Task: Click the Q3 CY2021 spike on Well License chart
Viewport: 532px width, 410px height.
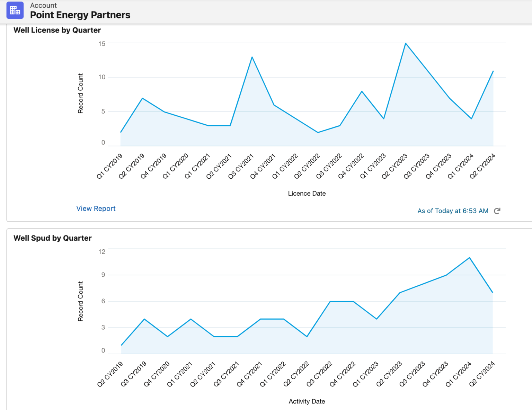Action: (252, 56)
